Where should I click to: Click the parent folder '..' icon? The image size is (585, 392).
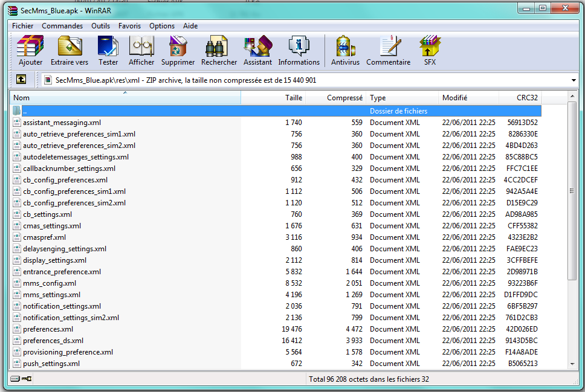[17, 111]
